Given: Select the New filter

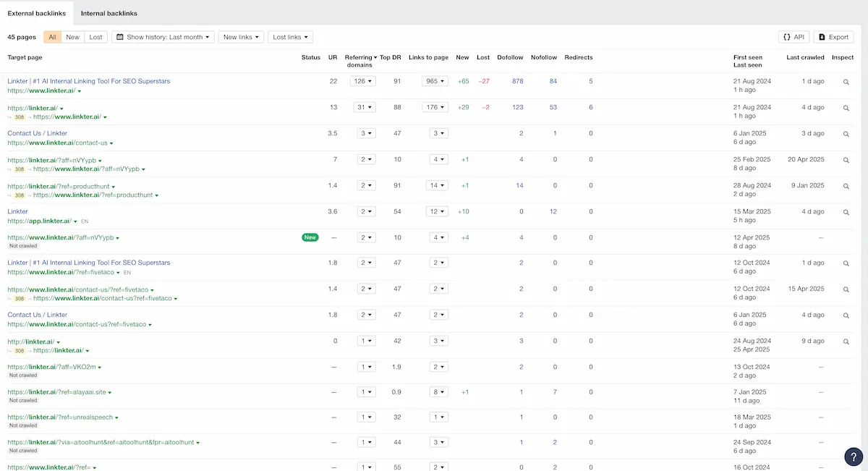Looking at the screenshot, I should 73,37.
